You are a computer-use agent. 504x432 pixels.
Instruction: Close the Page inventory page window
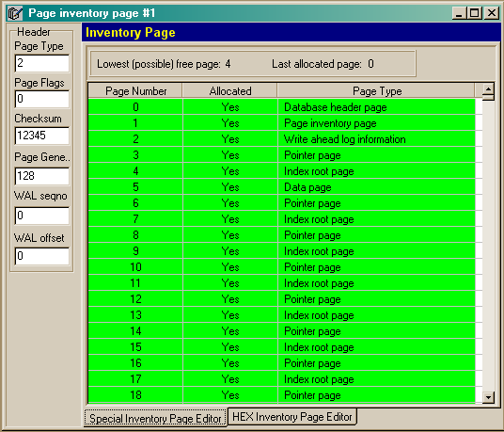pyautogui.click(x=492, y=13)
